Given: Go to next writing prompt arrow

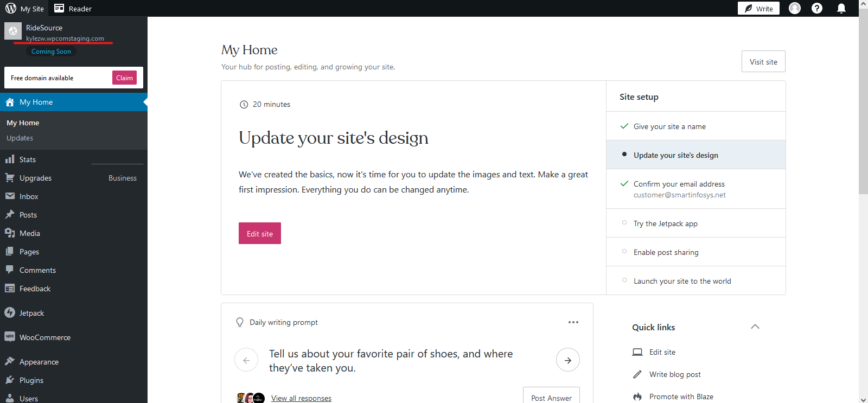Looking at the screenshot, I should coord(568,360).
